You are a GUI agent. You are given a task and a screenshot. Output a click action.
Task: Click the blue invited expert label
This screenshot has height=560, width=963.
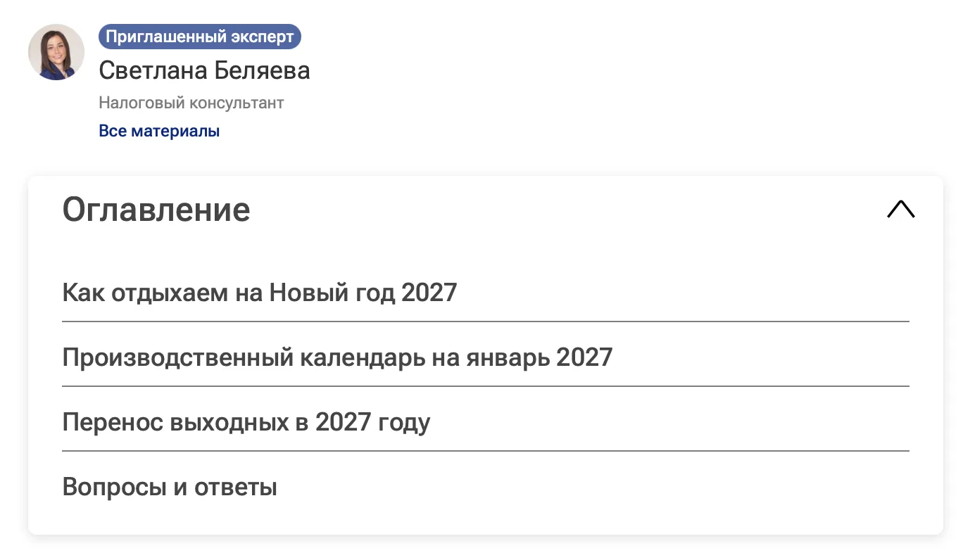[200, 37]
